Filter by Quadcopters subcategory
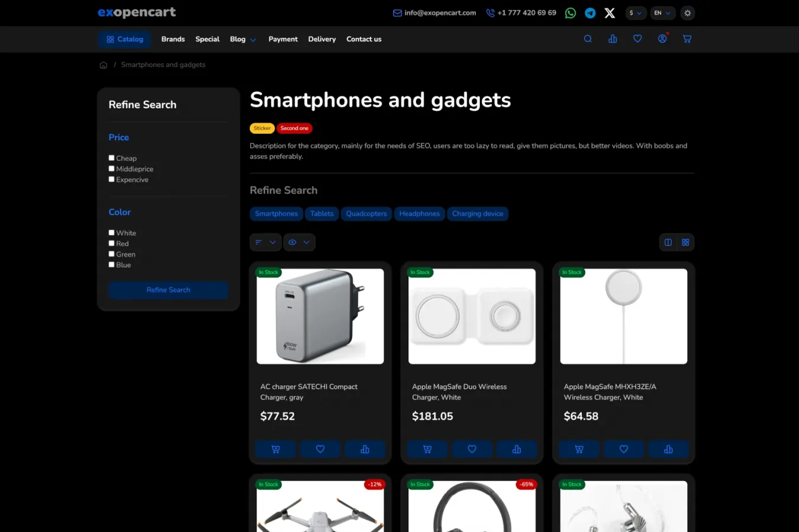Screen dimensions: 799x532 366,214
